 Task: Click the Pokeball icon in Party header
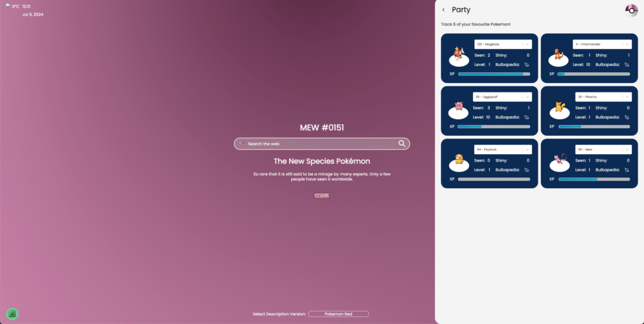pyautogui.click(x=631, y=10)
